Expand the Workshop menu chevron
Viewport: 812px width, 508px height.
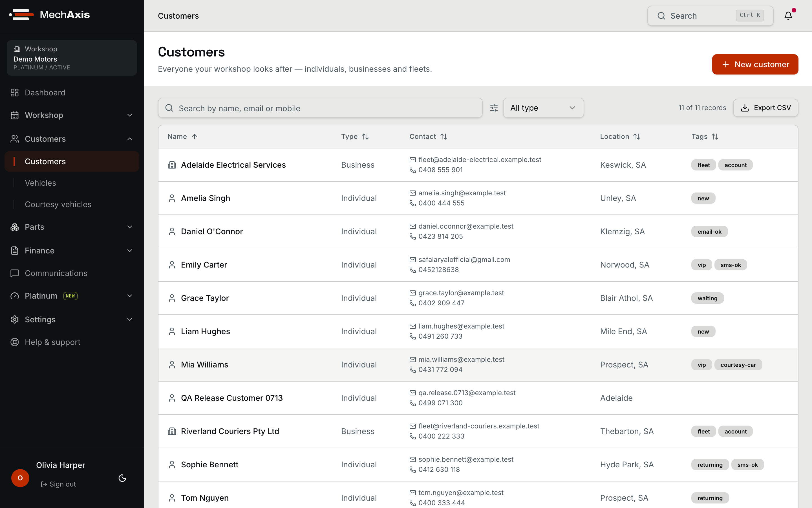130,115
